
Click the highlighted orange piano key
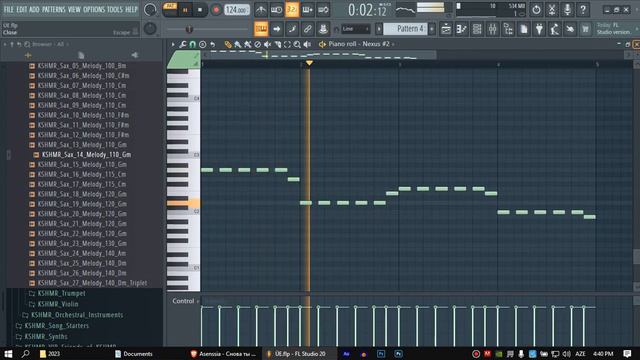pyautogui.click(x=183, y=203)
